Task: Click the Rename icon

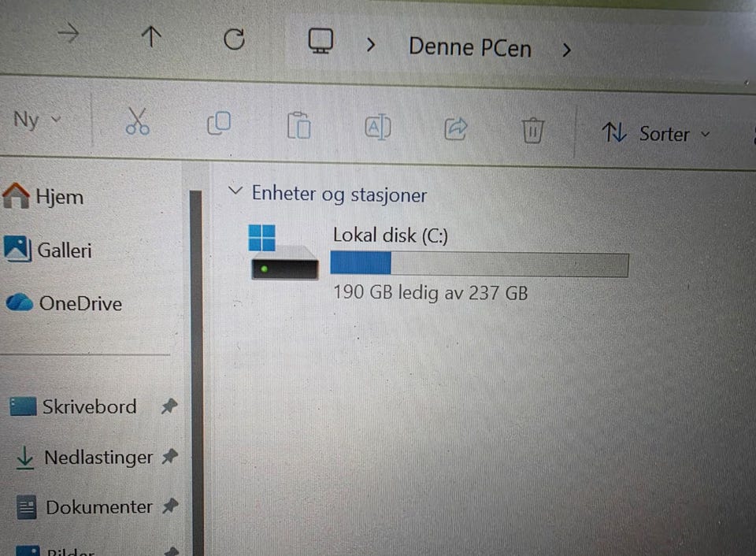Action: coord(377,128)
